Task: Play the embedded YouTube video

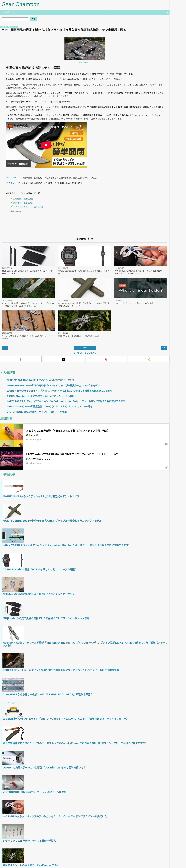Action: (46, 145)
